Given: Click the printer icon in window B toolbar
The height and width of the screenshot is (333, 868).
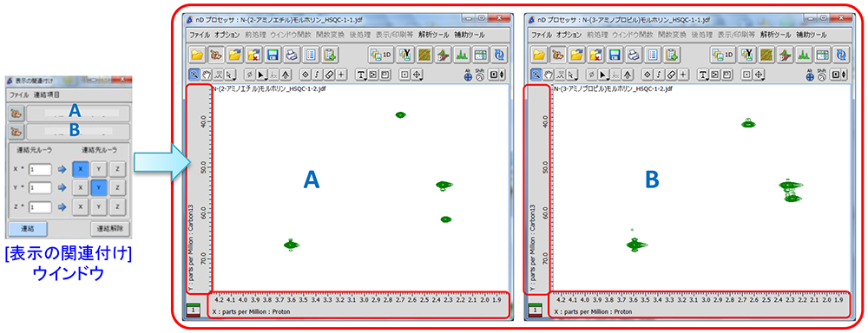Looking at the screenshot, I should [635, 55].
